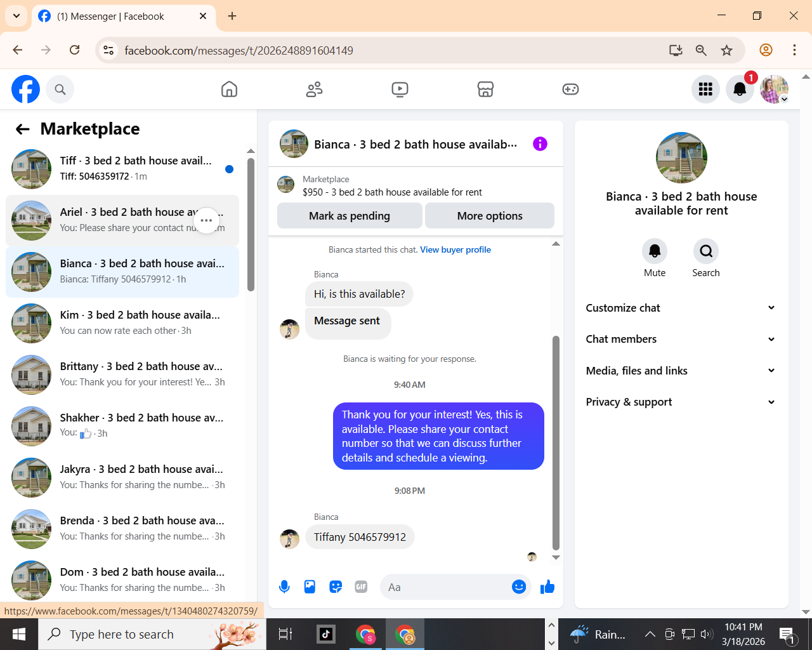Open Task View on the taskbar
Screen dimensions: 812x650
pyautogui.click(x=285, y=634)
